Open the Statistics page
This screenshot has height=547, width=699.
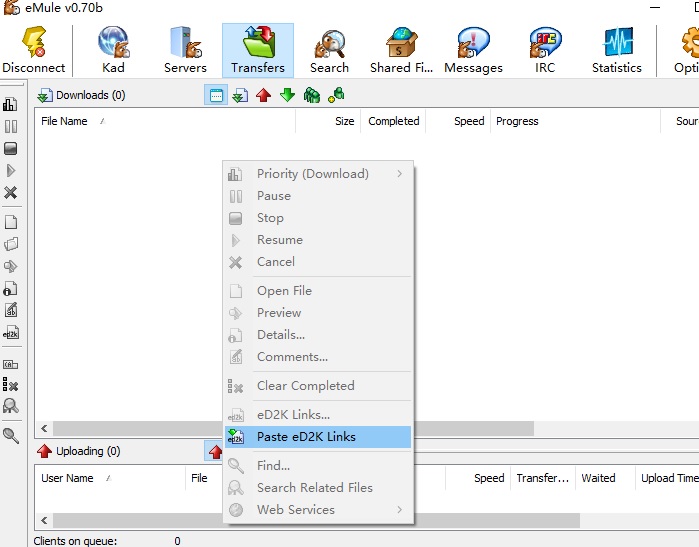(617, 50)
